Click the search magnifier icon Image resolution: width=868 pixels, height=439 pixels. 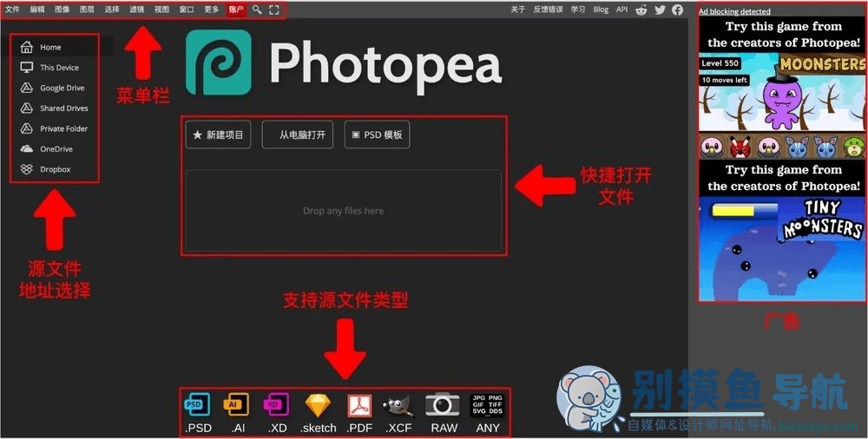[257, 10]
